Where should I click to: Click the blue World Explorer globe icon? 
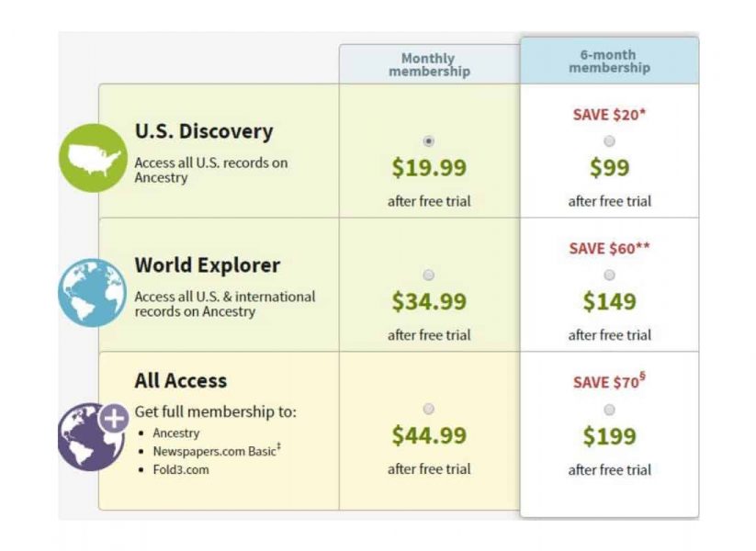tap(92, 293)
